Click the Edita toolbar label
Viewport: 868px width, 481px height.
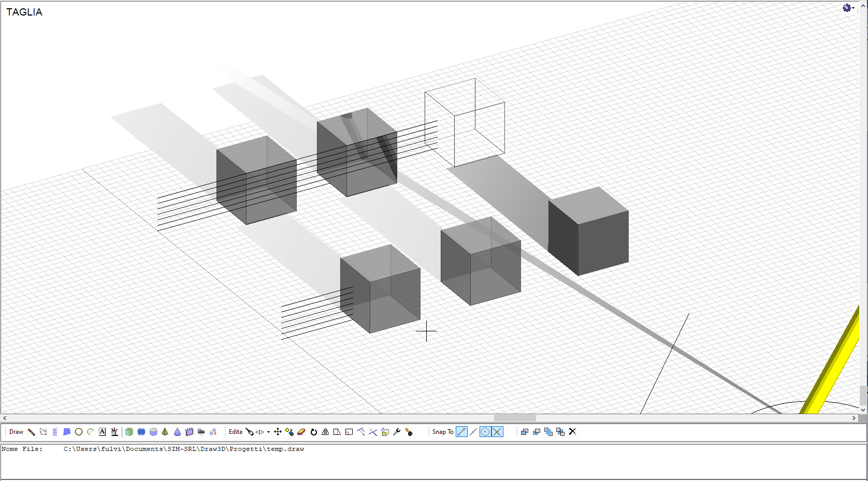(236, 432)
